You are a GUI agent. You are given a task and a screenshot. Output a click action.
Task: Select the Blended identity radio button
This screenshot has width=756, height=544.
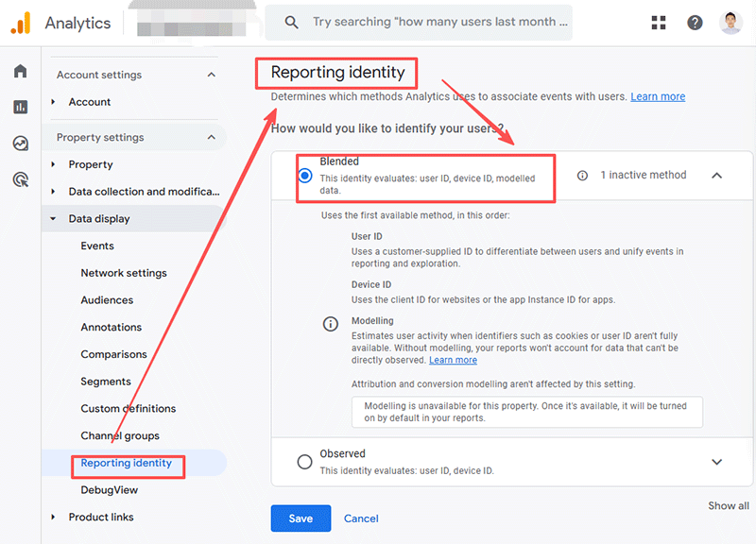click(305, 176)
